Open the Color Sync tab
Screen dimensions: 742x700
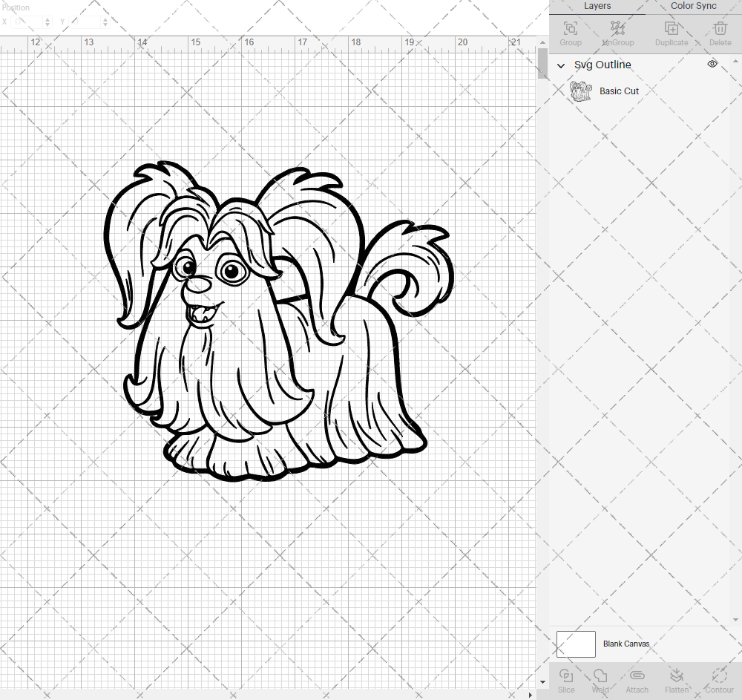[x=693, y=6]
